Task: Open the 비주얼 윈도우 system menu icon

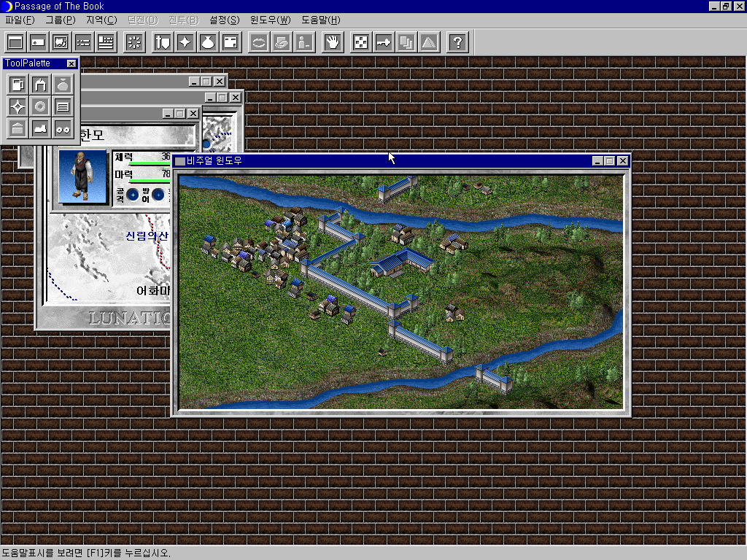Action: (180, 161)
